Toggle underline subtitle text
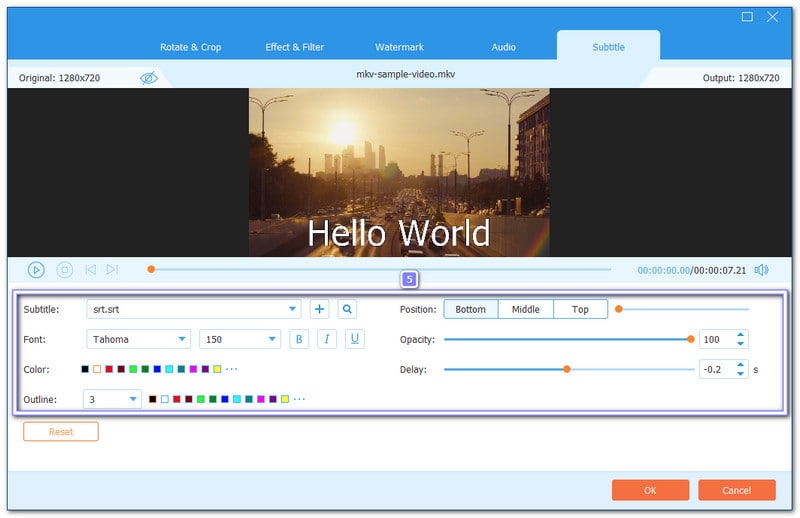800x518 pixels. click(x=355, y=339)
